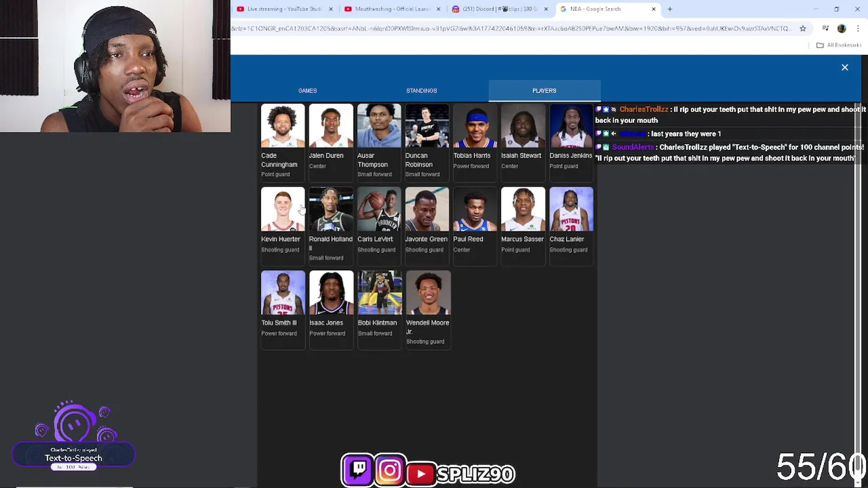Click the streamer webcam feed
The height and width of the screenshot is (488, 868).
pos(115,66)
